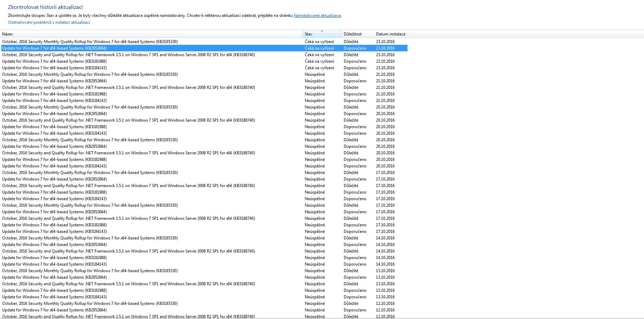Open the Nainstalované aktualizace link

[317, 16]
